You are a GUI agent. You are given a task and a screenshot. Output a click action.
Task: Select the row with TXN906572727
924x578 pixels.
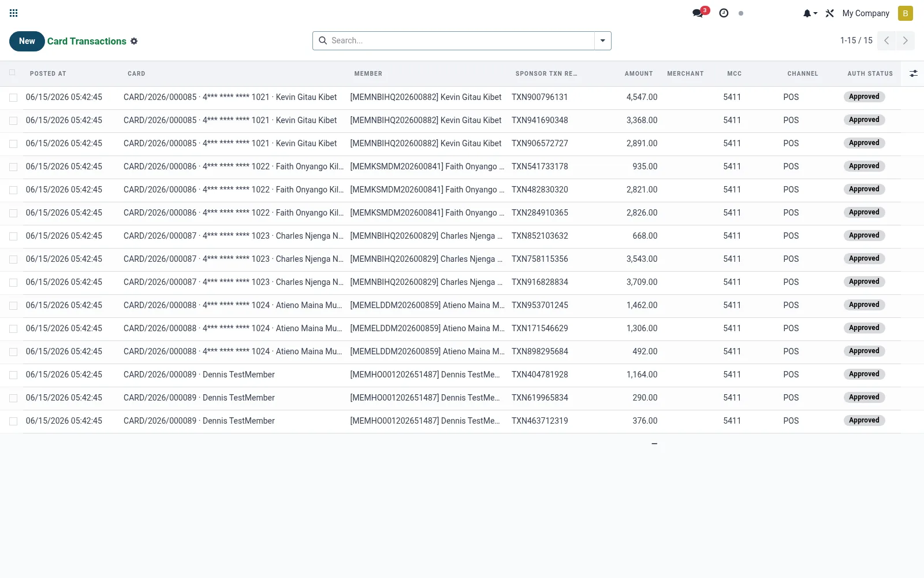(x=13, y=144)
